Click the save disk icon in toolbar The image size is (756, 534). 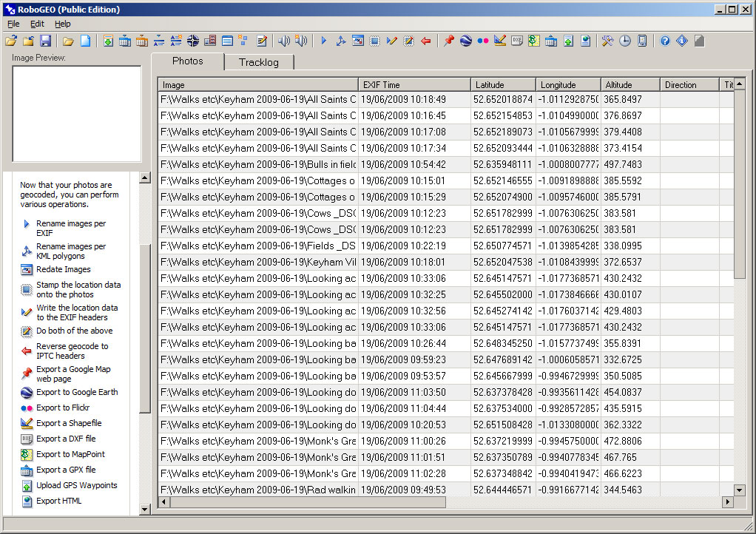click(45, 41)
